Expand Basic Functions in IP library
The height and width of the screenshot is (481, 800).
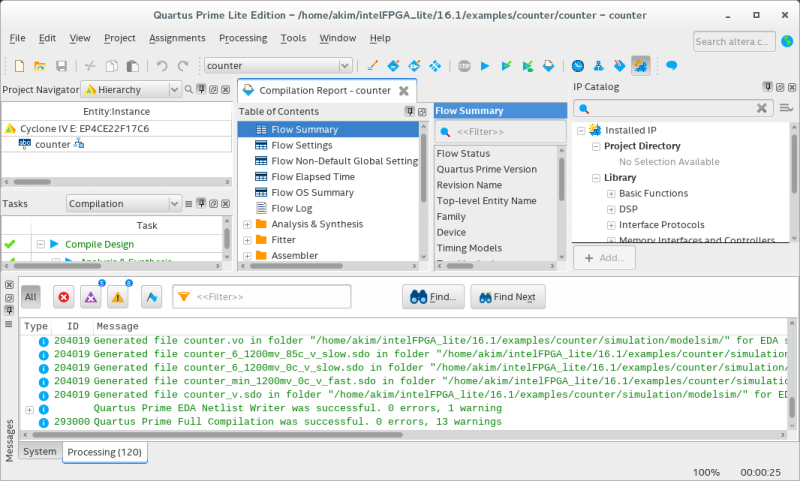(611, 194)
